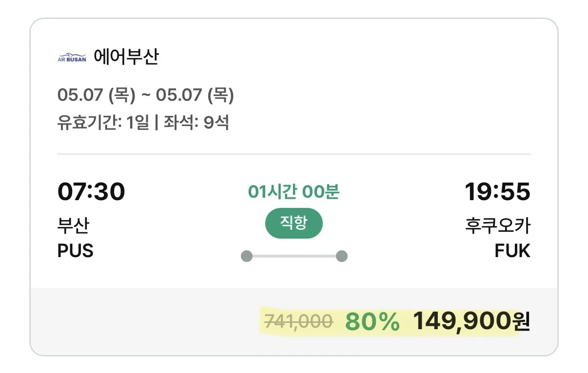Image resolution: width=588 pixels, height=373 pixels.
Task: Select the PUS departure airport code
Action: click(x=75, y=251)
